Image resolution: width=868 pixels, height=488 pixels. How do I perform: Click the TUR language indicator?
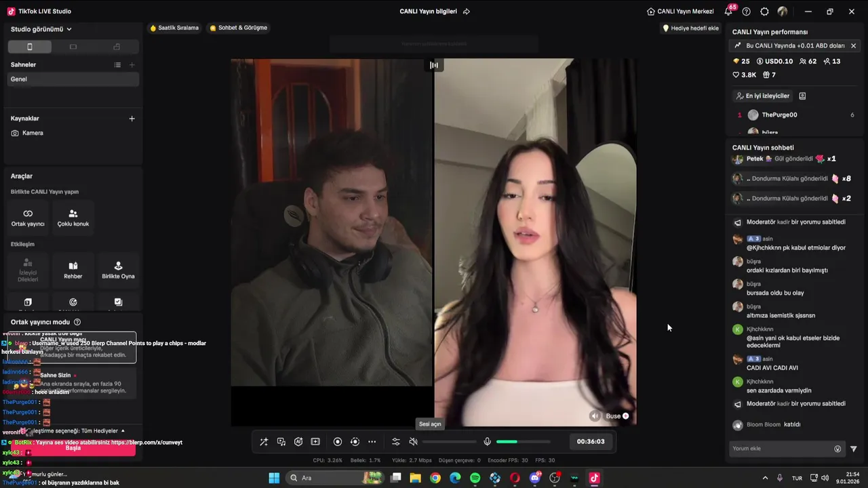797,478
